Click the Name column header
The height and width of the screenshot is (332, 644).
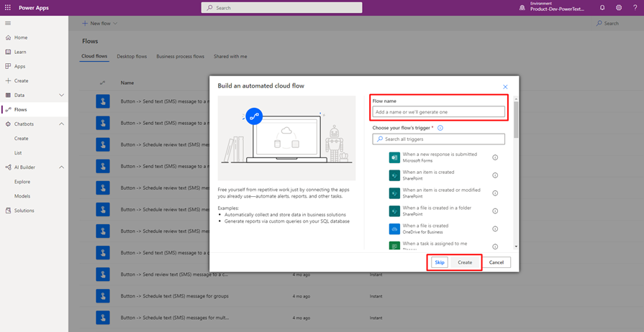[x=127, y=83]
